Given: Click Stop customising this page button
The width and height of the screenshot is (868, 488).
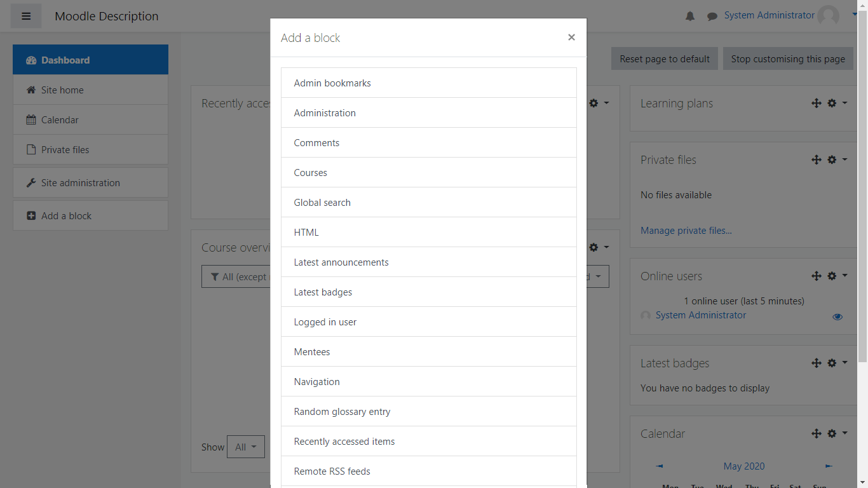Looking at the screenshot, I should (788, 59).
